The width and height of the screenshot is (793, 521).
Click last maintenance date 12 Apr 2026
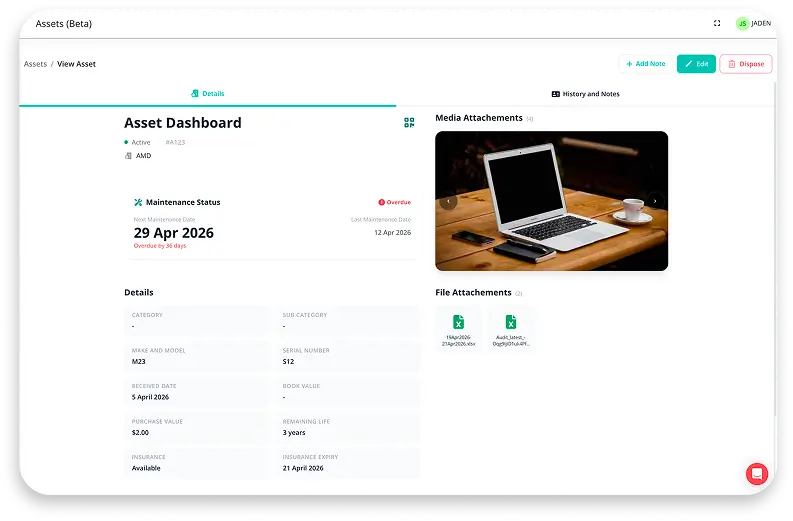[x=392, y=233]
